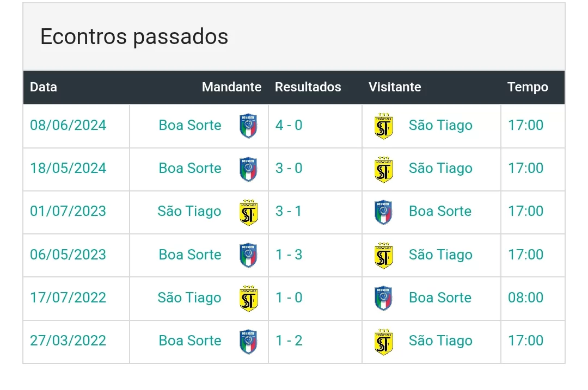
Task: Click Boa Sorte visitor crest in 17/07/2022 row
Action: 384,298
